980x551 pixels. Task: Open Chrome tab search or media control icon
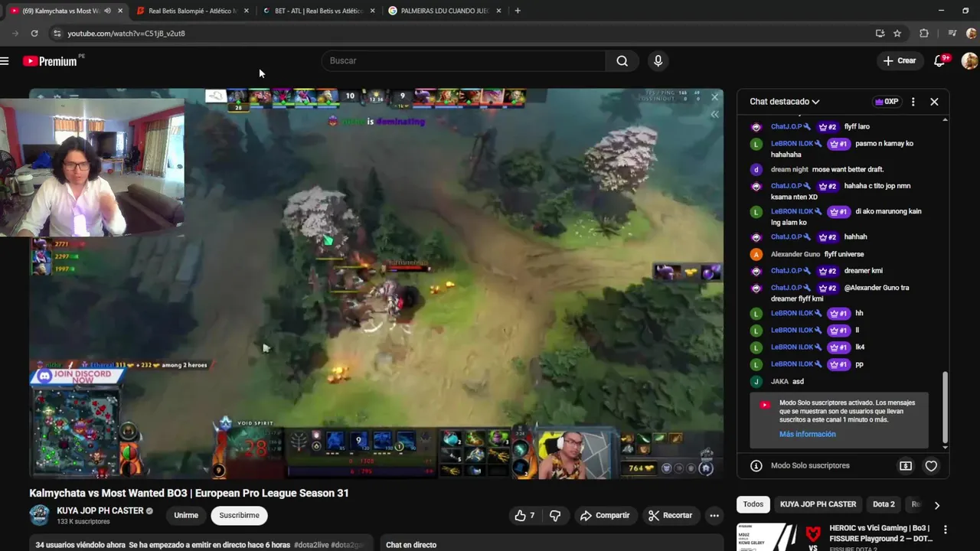(x=952, y=34)
